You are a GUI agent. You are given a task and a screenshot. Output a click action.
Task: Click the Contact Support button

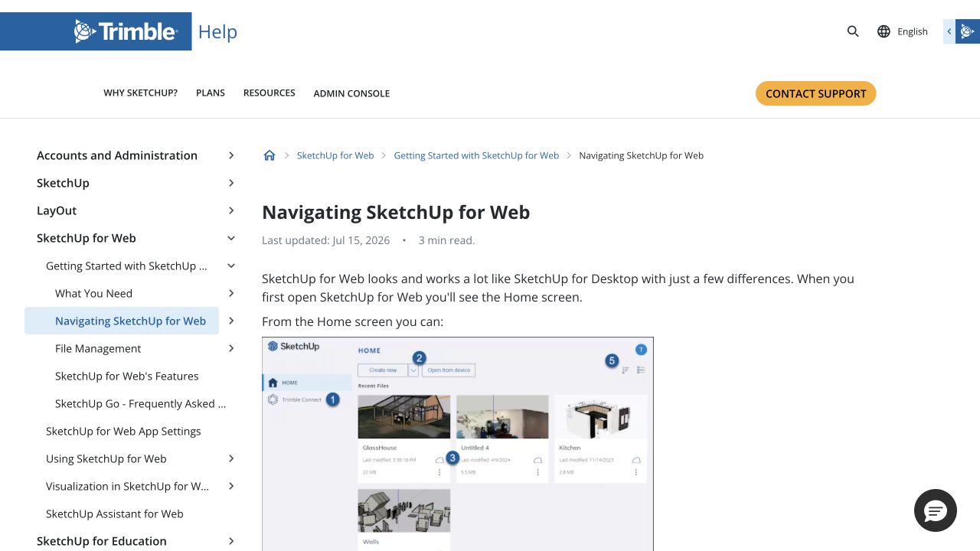point(816,93)
